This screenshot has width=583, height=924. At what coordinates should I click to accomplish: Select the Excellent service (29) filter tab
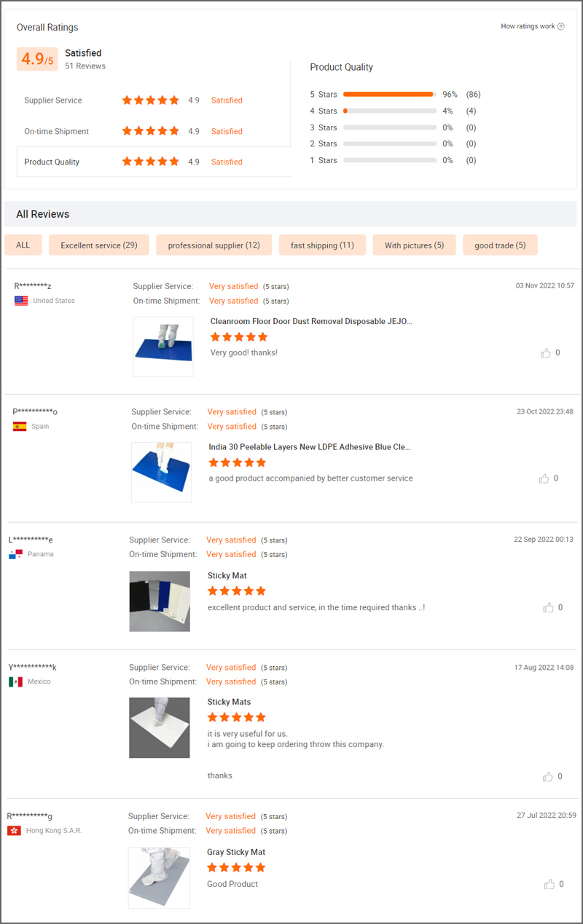point(98,245)
